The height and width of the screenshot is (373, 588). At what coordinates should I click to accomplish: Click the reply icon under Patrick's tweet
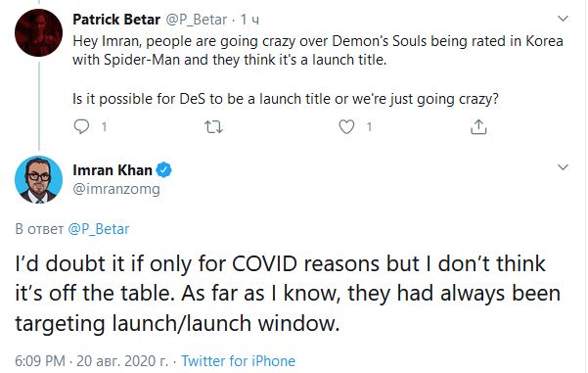pos(81,127)
